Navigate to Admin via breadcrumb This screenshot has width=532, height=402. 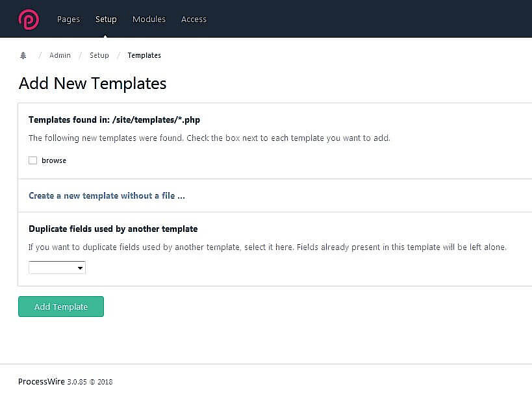click(x=60, y=55)
